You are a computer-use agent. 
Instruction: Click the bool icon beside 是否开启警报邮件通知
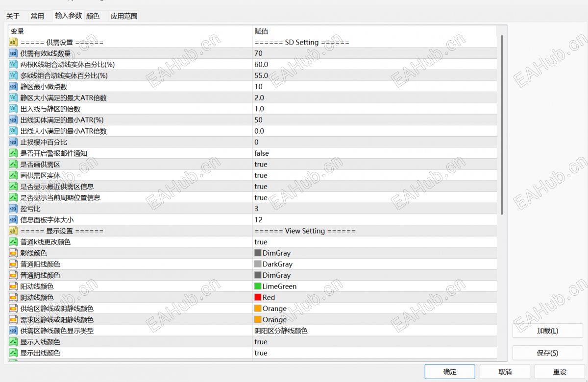point(13,153)
